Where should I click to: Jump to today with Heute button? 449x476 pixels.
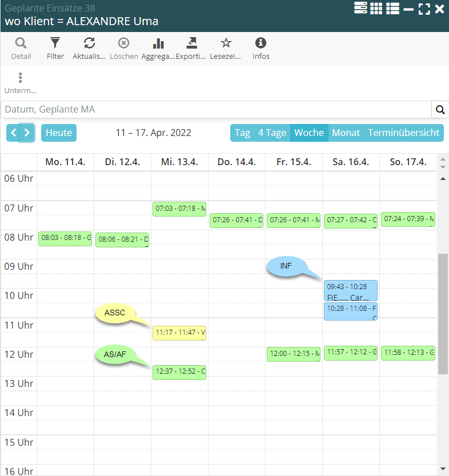(x=59, y=133)
